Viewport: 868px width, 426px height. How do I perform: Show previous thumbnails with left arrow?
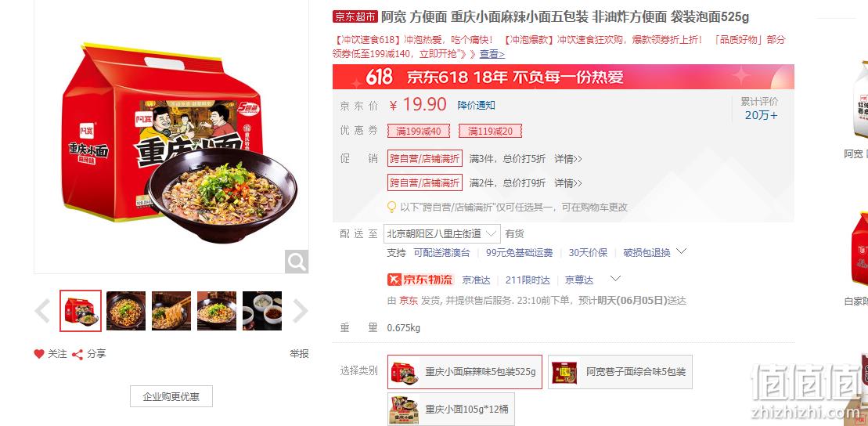(42, 311)
